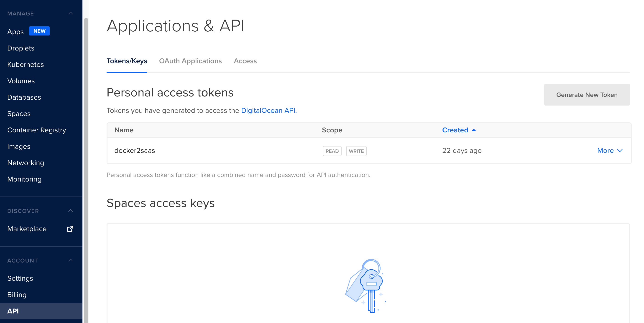Collapse the DISCOVER sidebar section
644x323 pixels.
71,211
